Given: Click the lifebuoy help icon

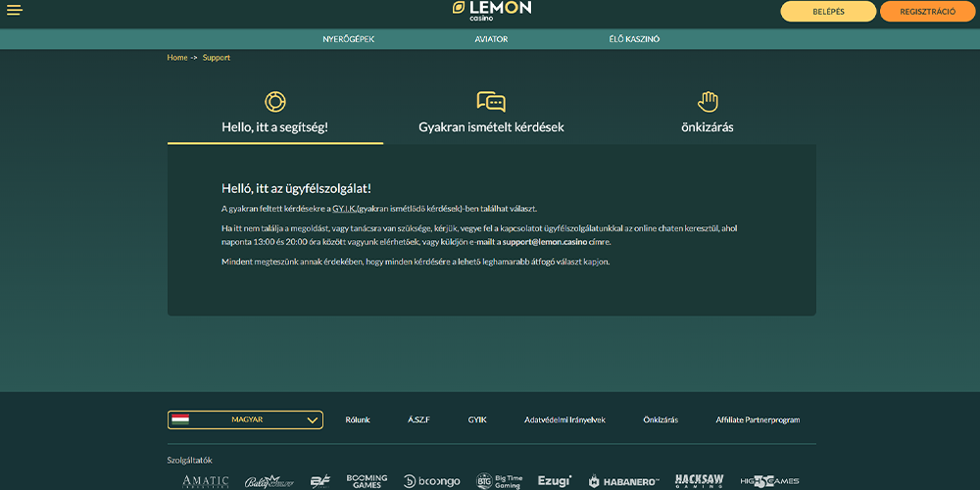Looking at the screenshot, I should 275,102.
